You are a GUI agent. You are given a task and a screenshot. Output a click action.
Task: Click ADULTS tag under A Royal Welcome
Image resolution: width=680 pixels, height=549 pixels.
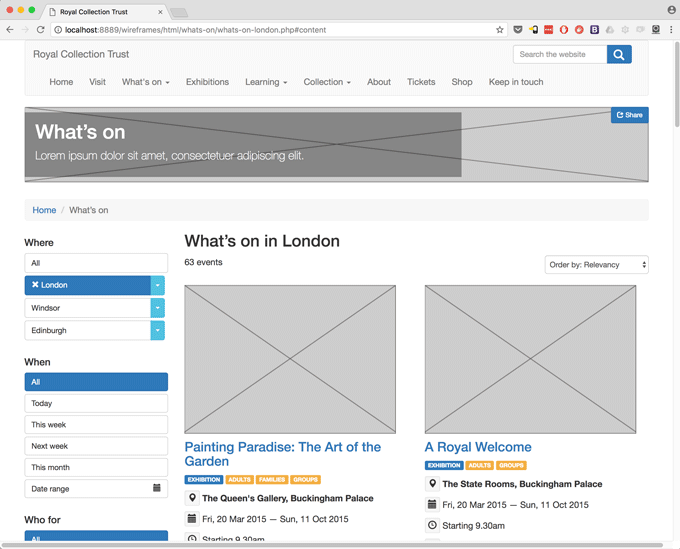(x=480, y=465)
